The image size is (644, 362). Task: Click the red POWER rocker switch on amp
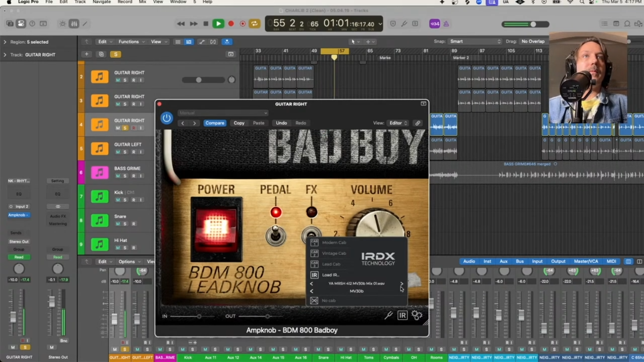click(x=216, y=229)
